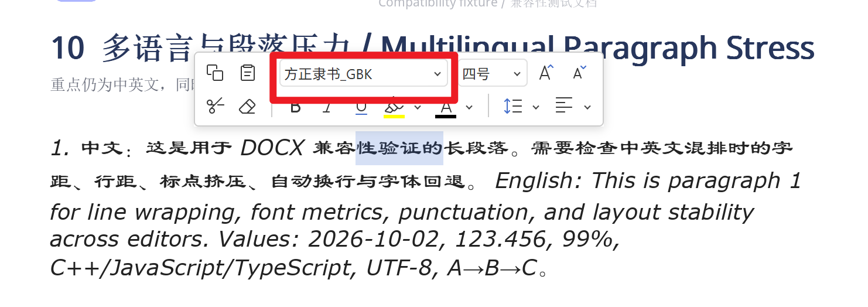
Task: Click the copy icon in floating toolbar
Action: 216,73
